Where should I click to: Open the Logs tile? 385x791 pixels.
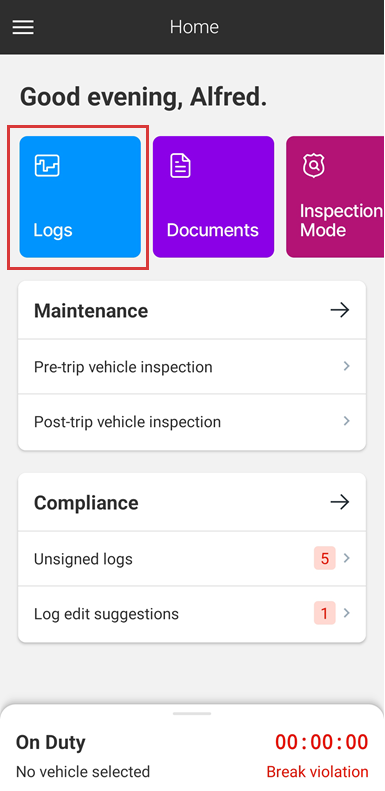tap(80, 197)
